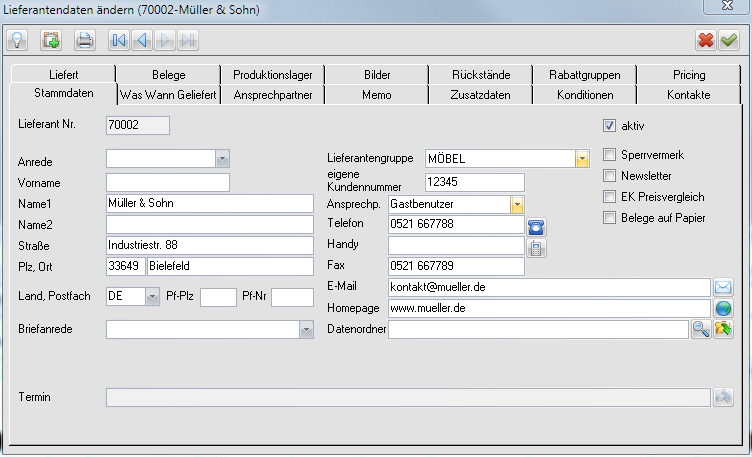This screenshot has height=457, width=752.
Task: Click the new record icon with green plus
Action: click(x=51, y=40)
